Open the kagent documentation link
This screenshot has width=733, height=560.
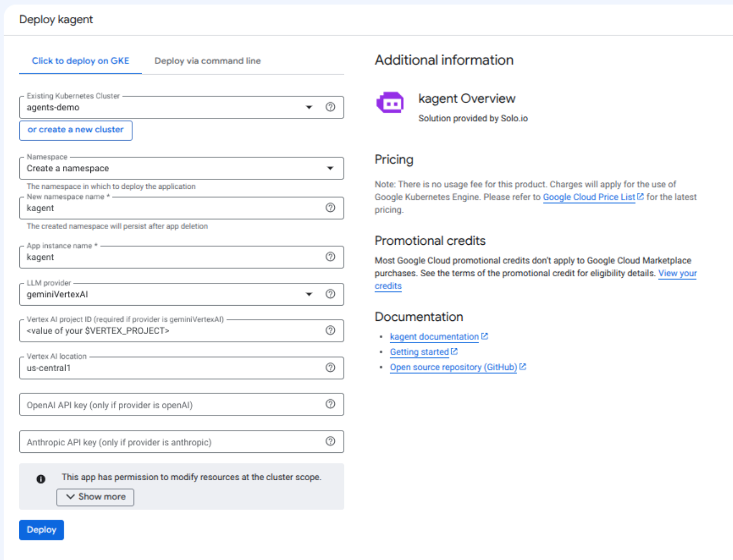click(434, 337)
